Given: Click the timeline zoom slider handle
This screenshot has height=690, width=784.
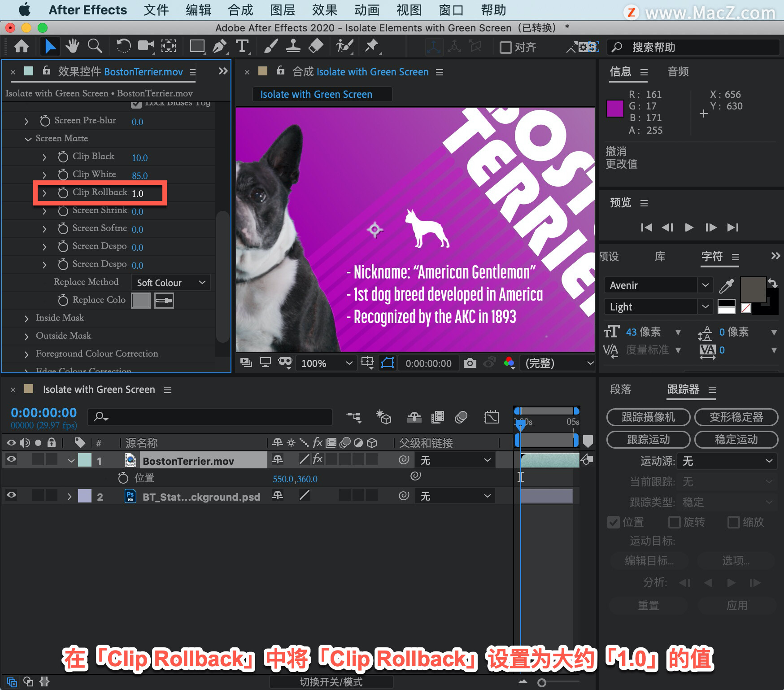Looking at the screenshot, I should coord(542,683).
